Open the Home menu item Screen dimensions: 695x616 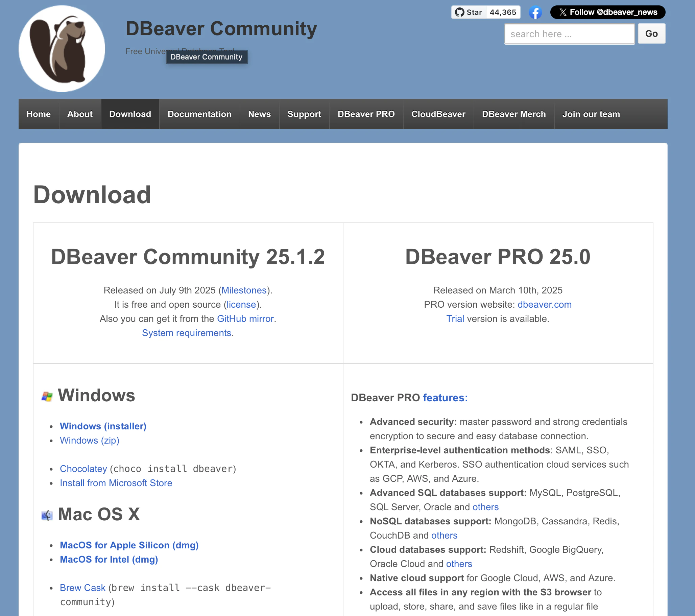39,114
